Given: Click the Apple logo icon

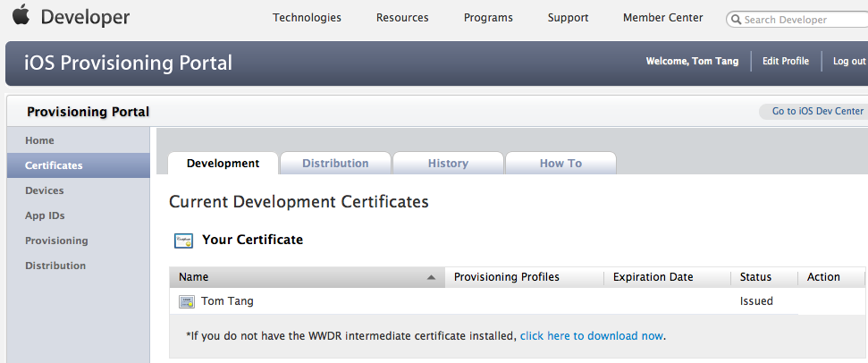Looking at the screenshot, I should tap(21, 16).
